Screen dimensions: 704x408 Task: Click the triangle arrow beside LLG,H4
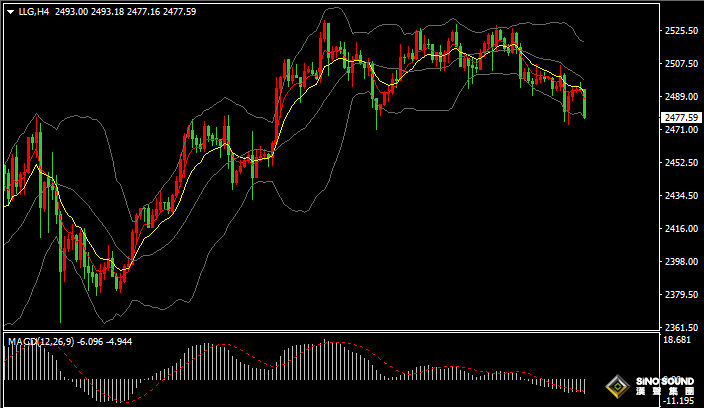click(9, 13)
